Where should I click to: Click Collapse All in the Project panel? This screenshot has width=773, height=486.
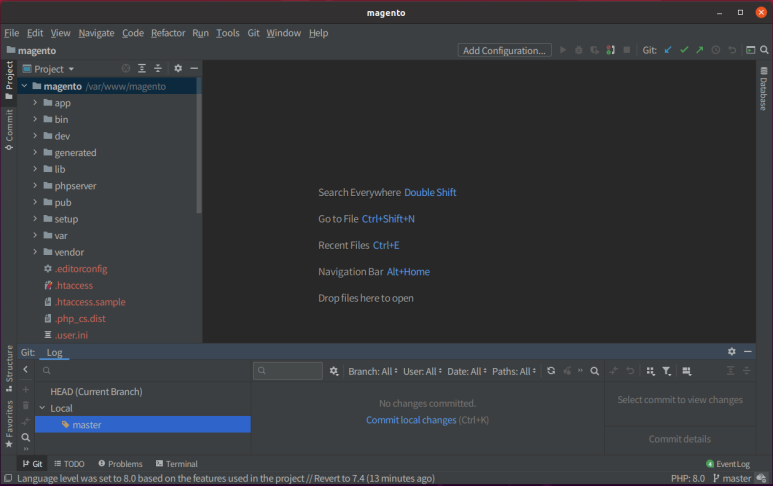158,69
